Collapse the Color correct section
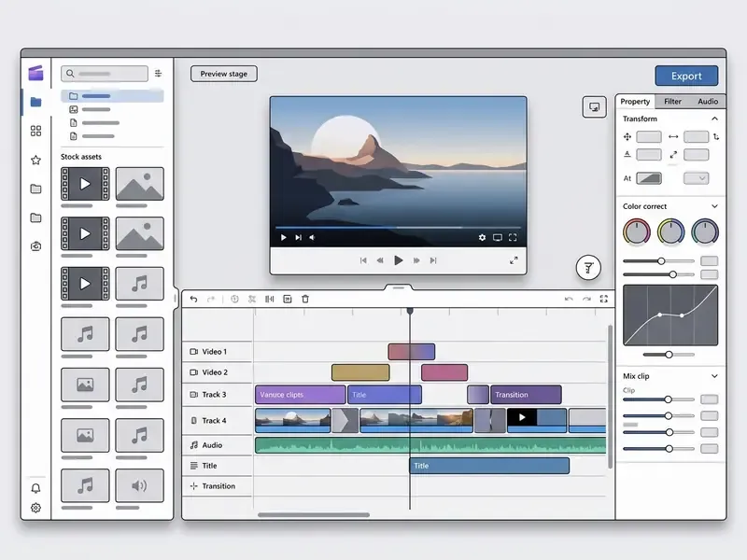This screenshot has width=747, height=560. (x=714, y=206)
